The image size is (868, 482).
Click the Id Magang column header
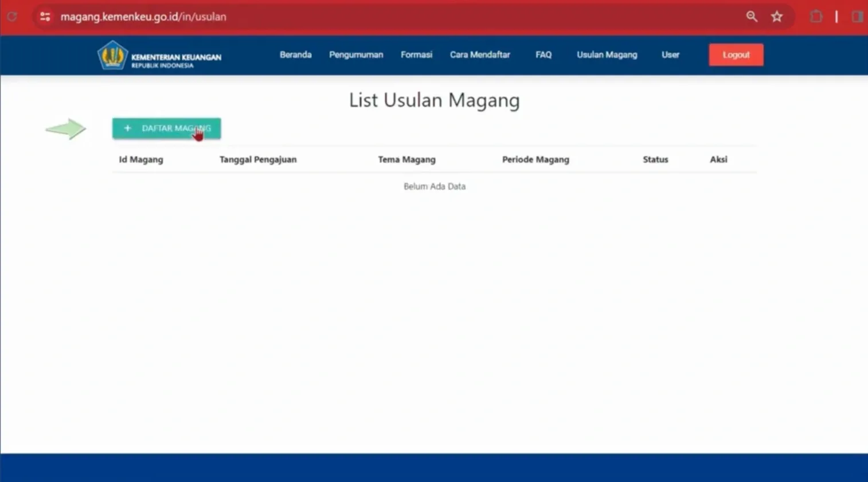141,160
